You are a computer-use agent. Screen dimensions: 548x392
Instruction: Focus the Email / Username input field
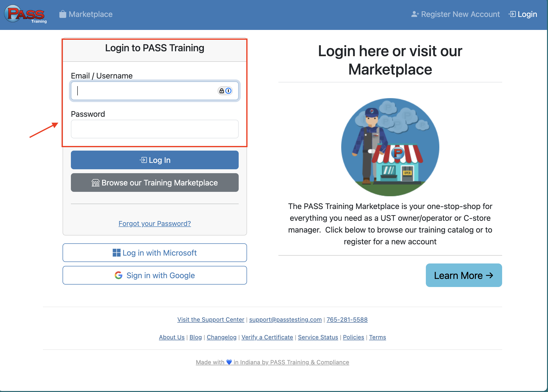155,91
